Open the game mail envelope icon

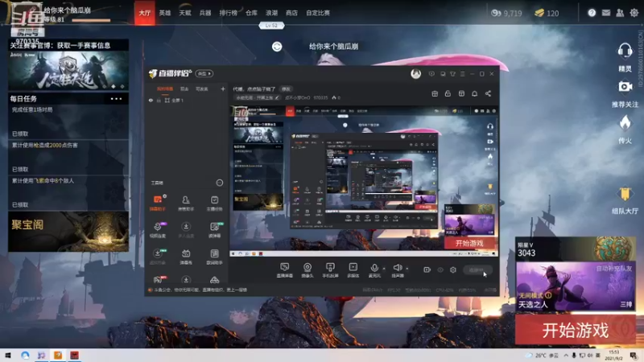tap(606, 13)
